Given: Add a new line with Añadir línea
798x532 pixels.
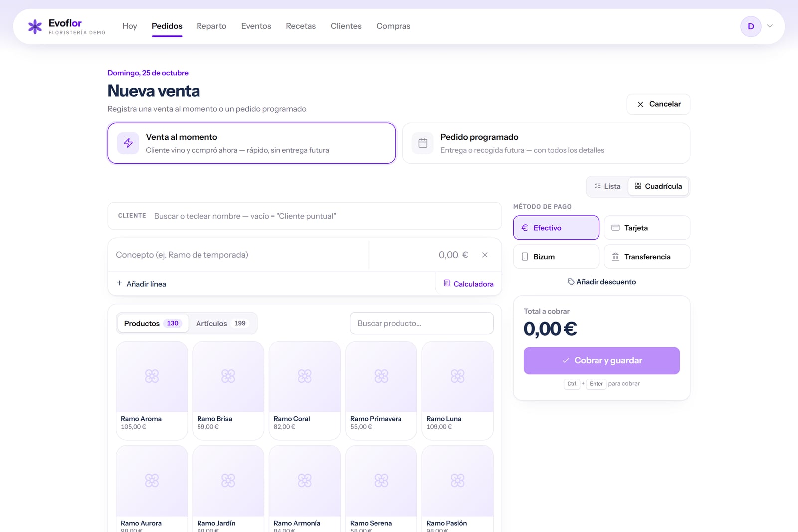Looking at the screenshot, I should tap(141, 284).
